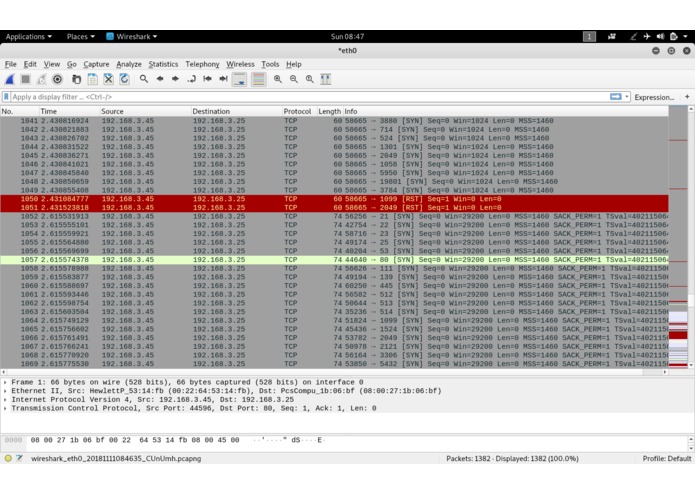Jump to the last packet
Screen dimensions: 695x494
(223, 79)
